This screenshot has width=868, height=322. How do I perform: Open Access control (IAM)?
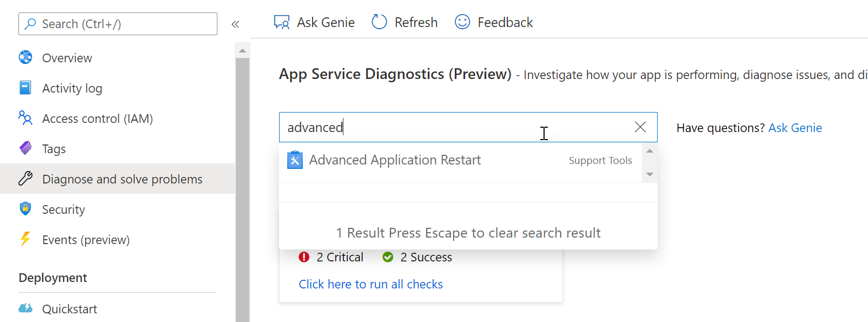[x=117, y=118]
